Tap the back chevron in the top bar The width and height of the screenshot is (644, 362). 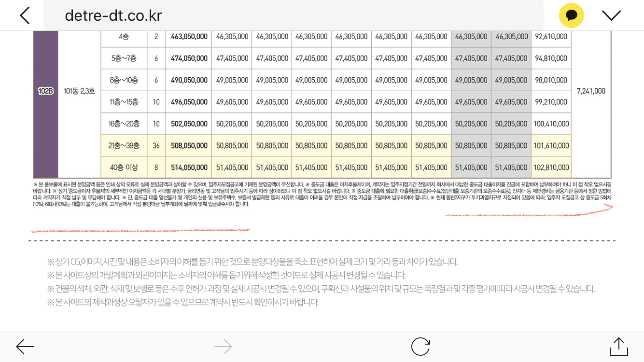pos(25,15)
